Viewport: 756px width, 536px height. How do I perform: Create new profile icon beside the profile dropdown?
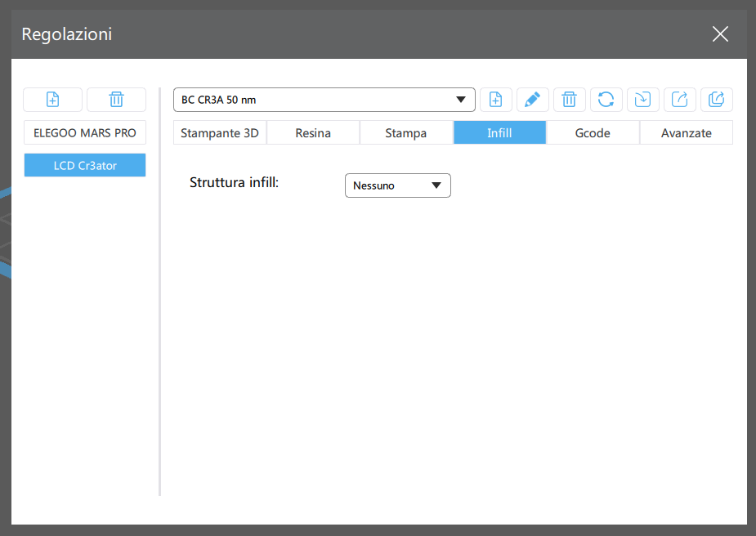[495, 100]
